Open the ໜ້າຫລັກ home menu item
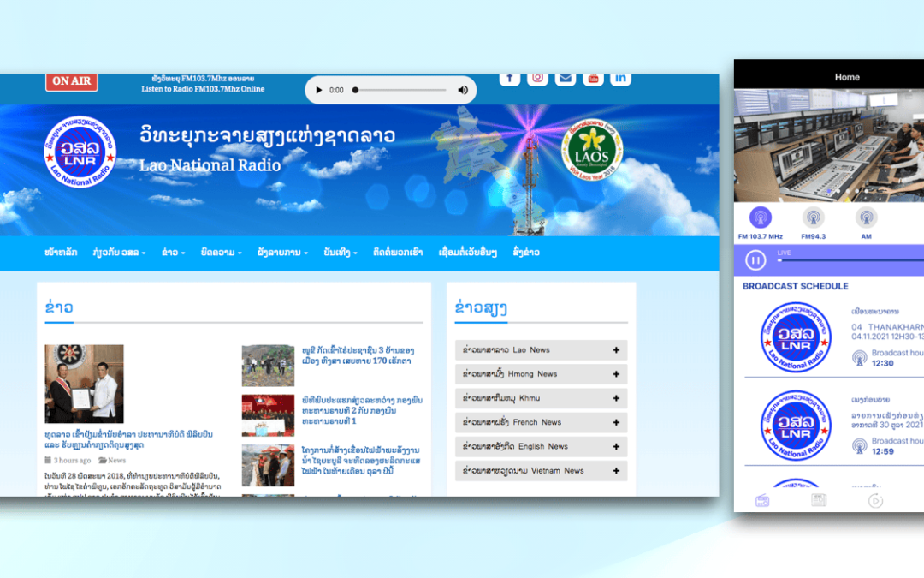Screen dimensions: 924x578 pos(61,252)
